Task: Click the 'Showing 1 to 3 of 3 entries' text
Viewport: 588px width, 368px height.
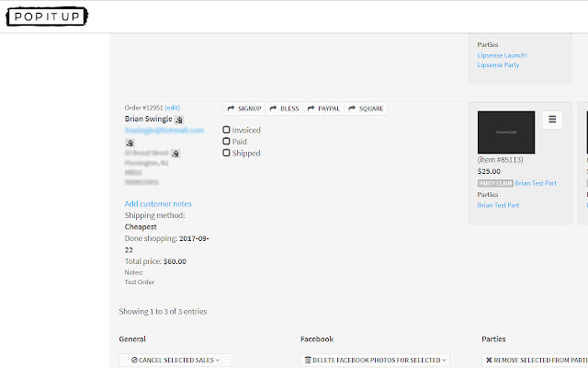Action: pos(163,312)
